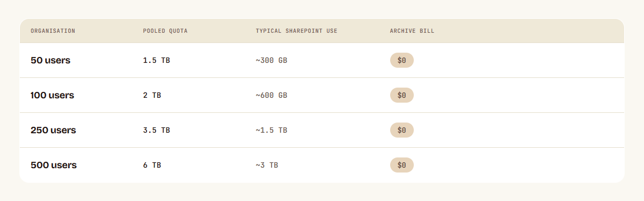This screenshot has width=644, height=201.
Task: Click the ~300 GB usage value
Action: click(x=272, y=60)
